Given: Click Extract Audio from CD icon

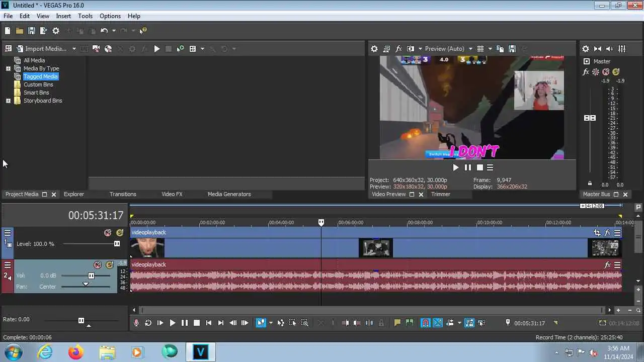Looking at the screenshot, I should coord(108,49).
